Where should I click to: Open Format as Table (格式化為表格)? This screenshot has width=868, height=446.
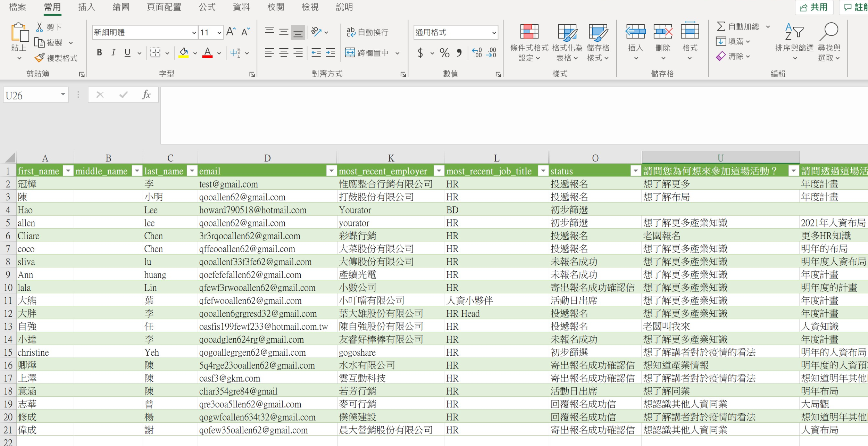coord(567,42)
